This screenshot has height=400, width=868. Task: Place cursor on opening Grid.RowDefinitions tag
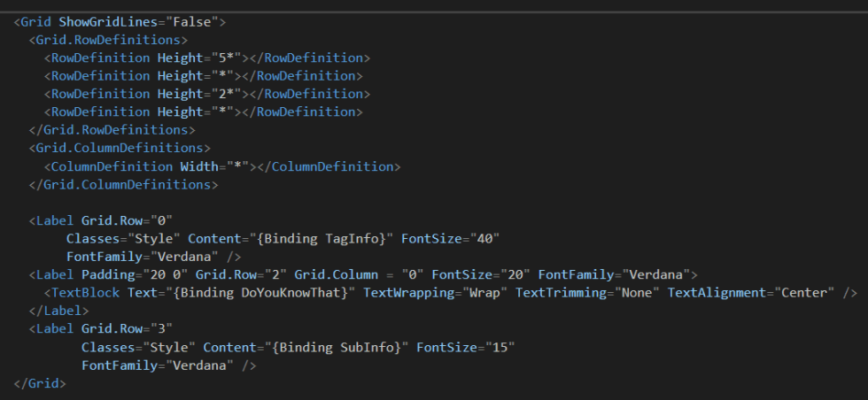[x=108, y=40]
